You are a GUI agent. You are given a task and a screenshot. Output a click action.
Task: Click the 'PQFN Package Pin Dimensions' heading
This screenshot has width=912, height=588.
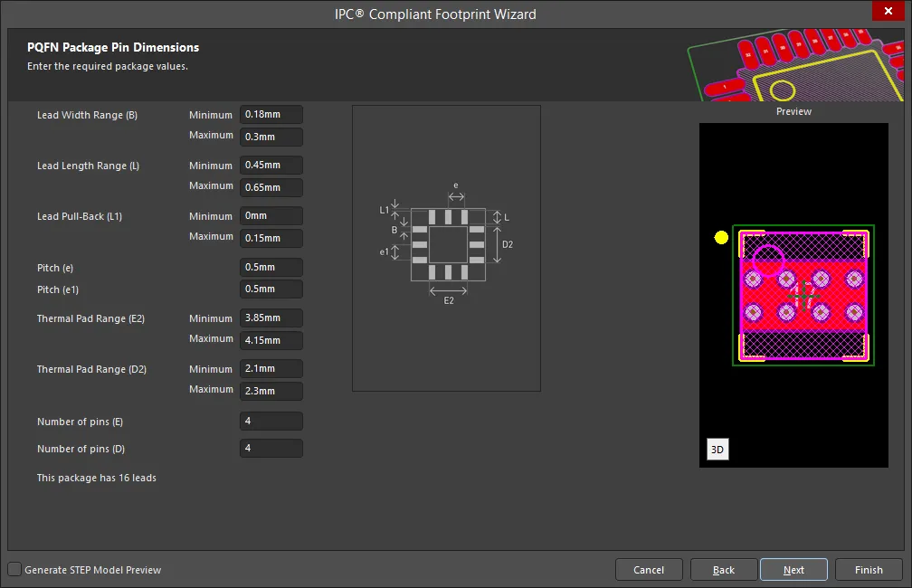click(113, 48)
